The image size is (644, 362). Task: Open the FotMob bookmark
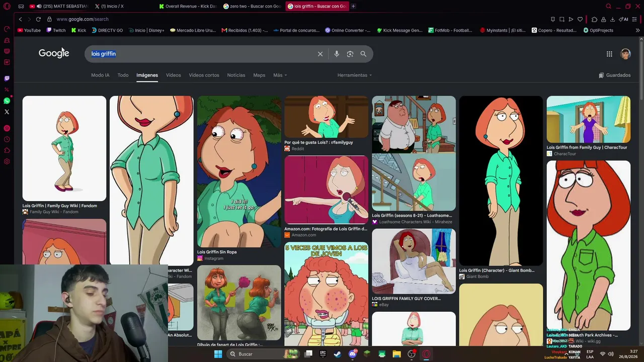pyautogui.click(x=450, y=30)
